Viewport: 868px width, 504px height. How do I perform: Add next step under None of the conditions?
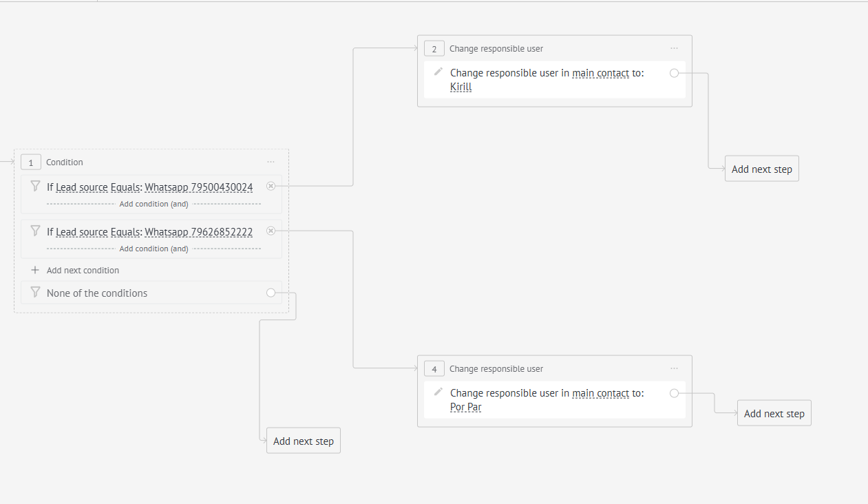[x=303, y=441]
